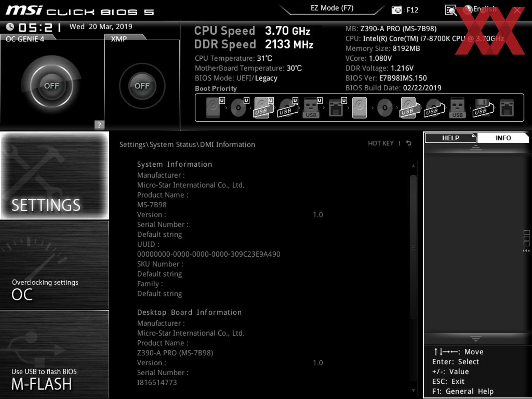
Task: Select the UEFI hard disk boot device icon
Action: 214,108
